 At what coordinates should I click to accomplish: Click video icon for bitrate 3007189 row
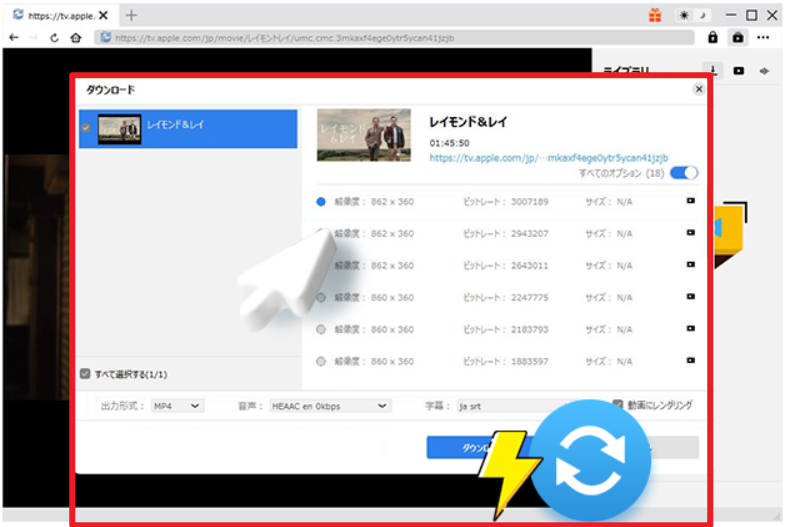[x=690, y=201]
